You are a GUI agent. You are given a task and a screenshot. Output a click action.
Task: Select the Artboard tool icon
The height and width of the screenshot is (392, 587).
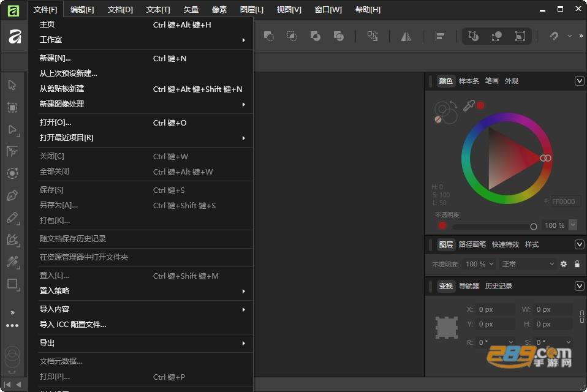[x=12, y=108]
